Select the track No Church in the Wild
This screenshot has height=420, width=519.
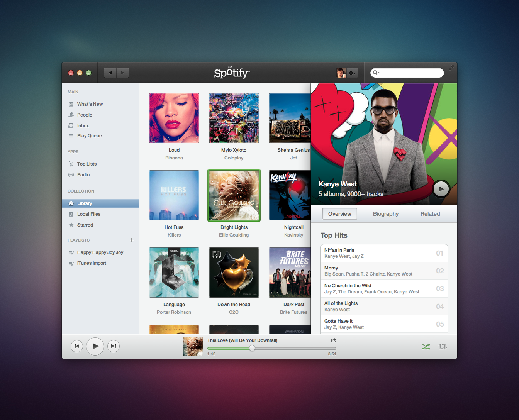pyautogui.click(x=384, y=289)
